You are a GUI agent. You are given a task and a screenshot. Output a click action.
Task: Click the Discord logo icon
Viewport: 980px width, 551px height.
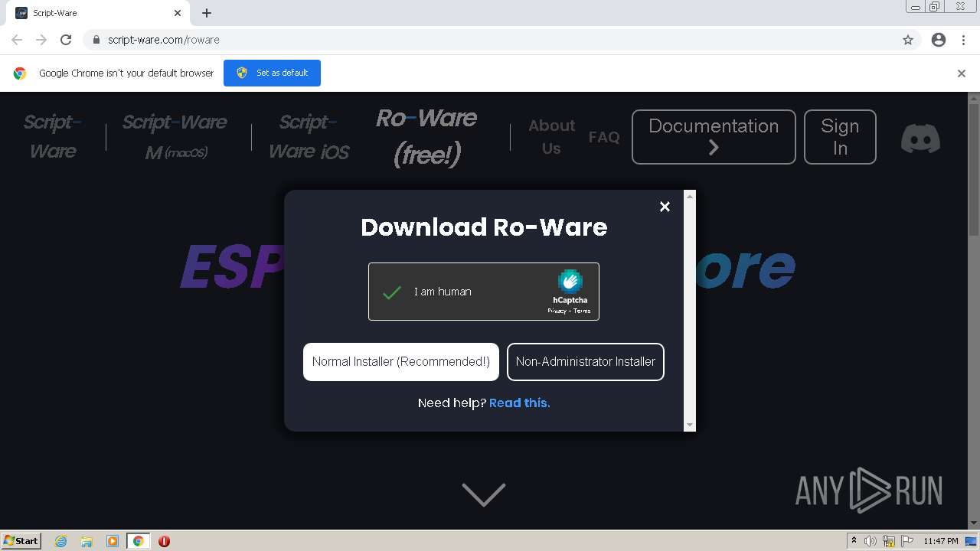point(920,139)
